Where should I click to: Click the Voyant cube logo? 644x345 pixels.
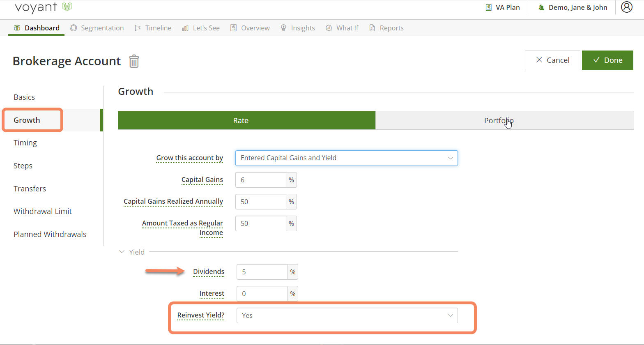tap(67, 7)
